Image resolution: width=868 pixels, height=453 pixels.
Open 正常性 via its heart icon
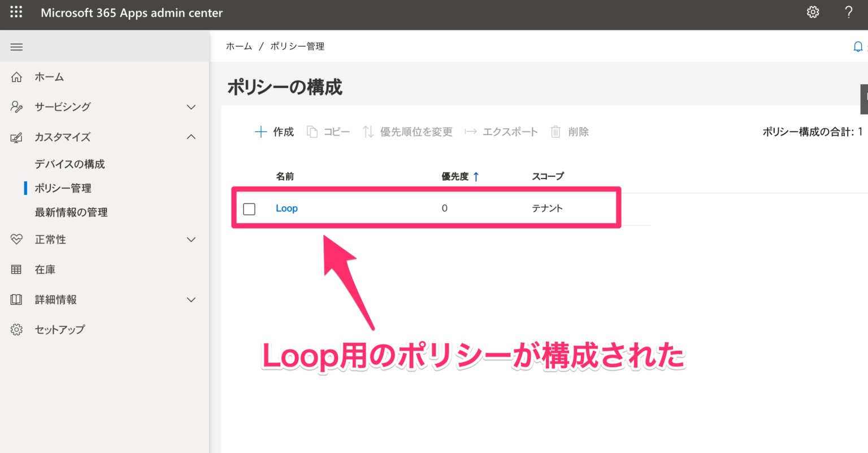[16, 239]
